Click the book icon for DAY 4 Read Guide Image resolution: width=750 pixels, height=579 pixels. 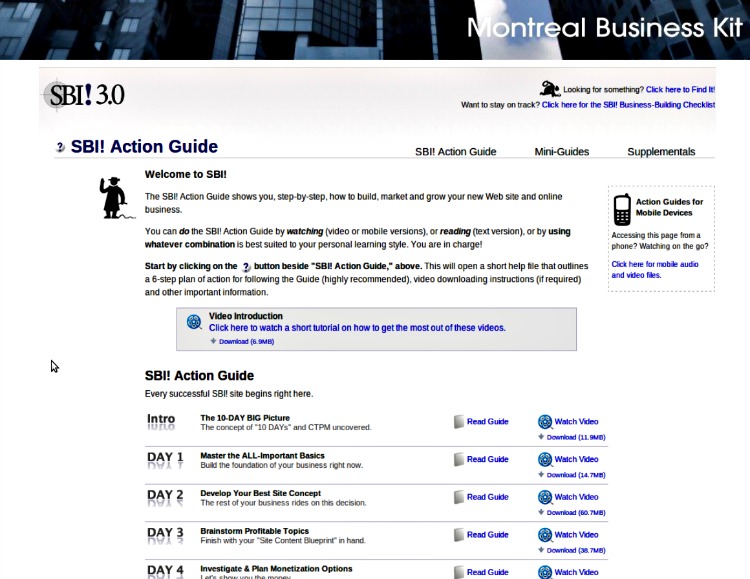coord(459,572)
